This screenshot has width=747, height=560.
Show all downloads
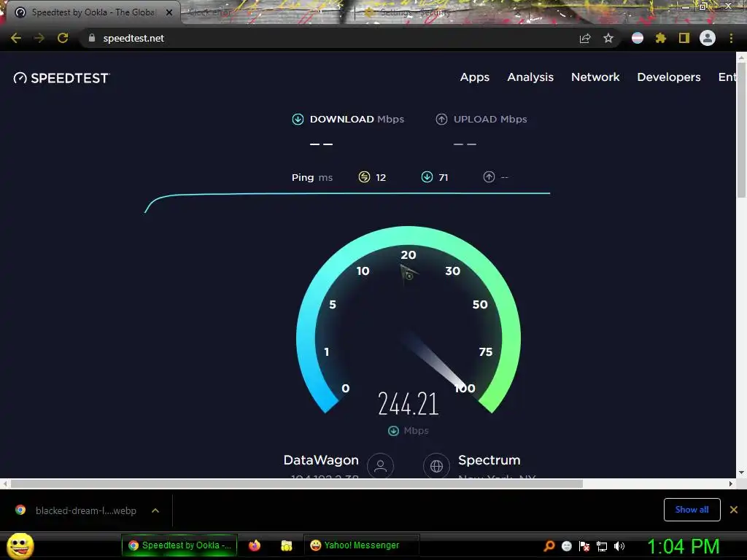(x=692, y=510)
